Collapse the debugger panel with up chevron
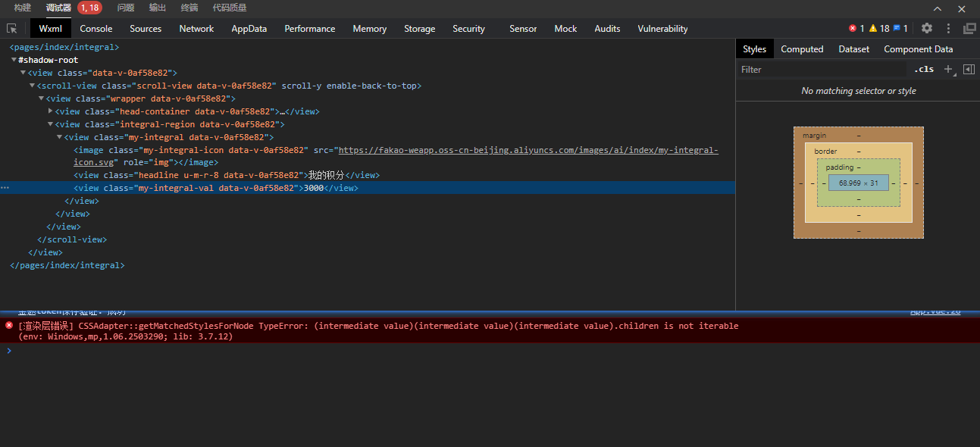Image resolution: width=980 pixels, height=447 pixels. click(x=938, y=8)
